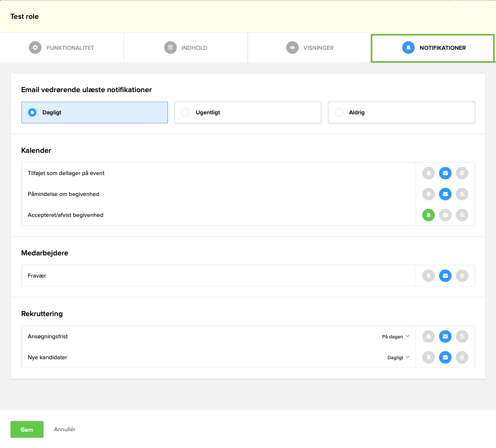The image size is (496, 448).
Task: Go to the Visninger tab
Action: tap(310, 48)
